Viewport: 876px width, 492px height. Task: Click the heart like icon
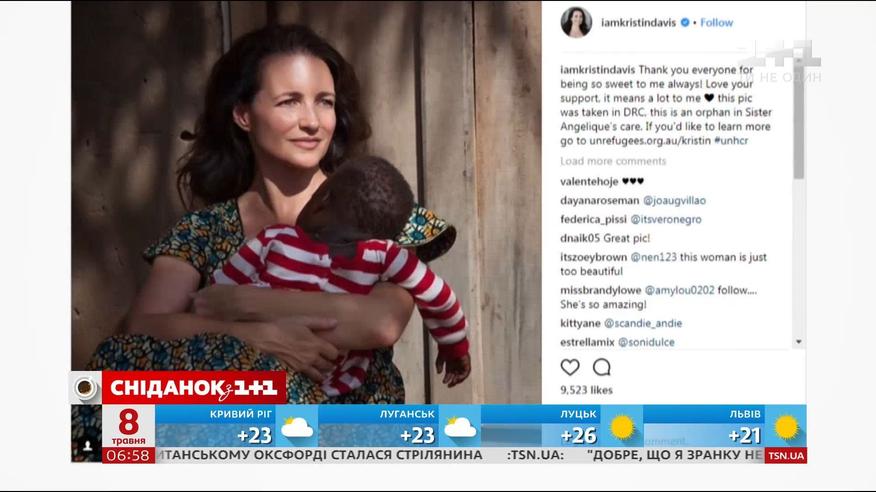(570, 367)
